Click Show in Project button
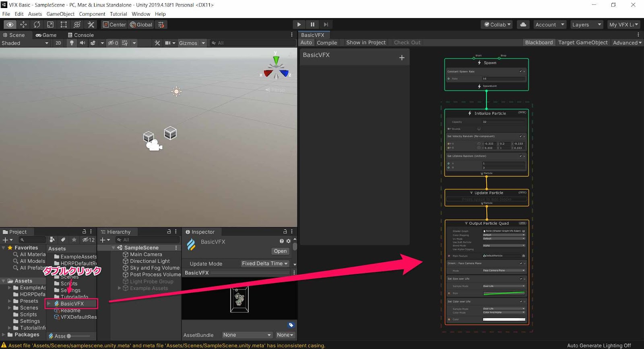Image resolution: width=644 pixels, height=349 pixels. (x=366, y=43)
